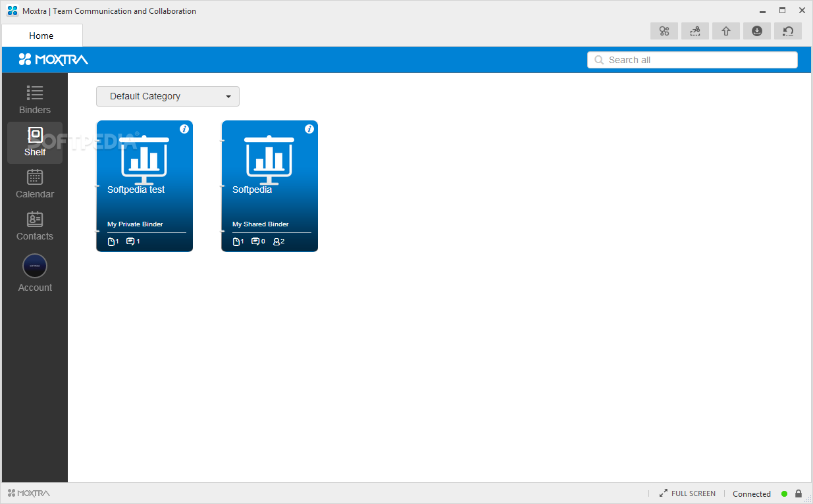Expand the Default Category dropdown

pyautogui.click(x=168, y=96)
